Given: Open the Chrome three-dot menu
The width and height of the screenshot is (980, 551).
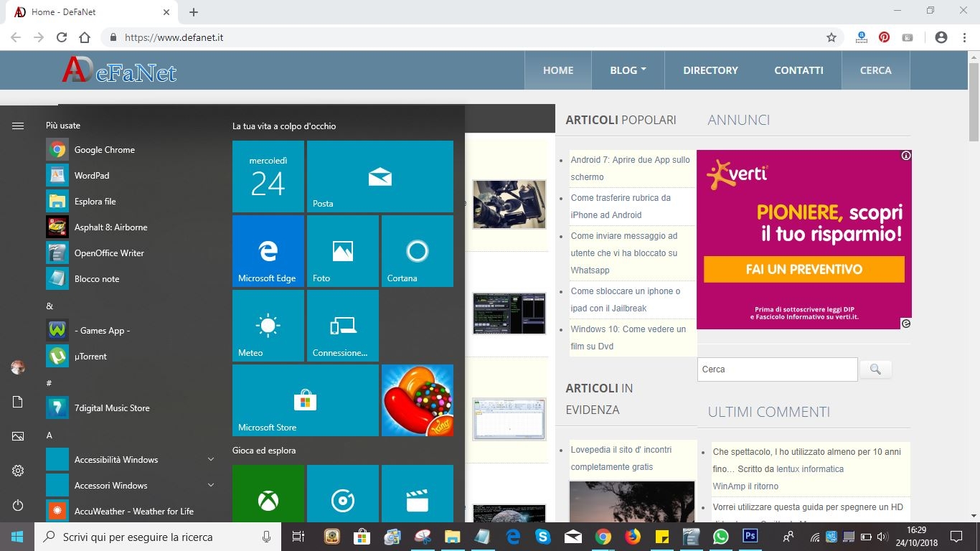Looking at the screenshot, I should point(963,37).
